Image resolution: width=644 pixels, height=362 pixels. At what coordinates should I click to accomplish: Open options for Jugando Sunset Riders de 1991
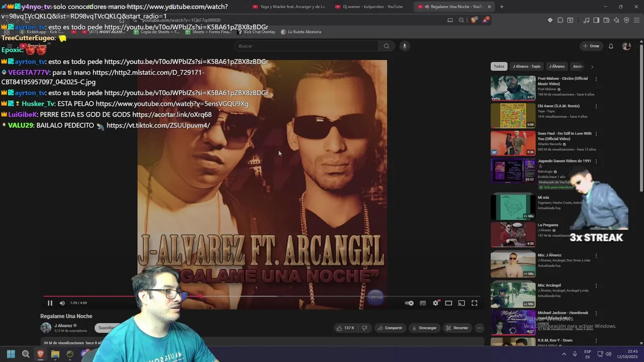(x=596, y=161)
